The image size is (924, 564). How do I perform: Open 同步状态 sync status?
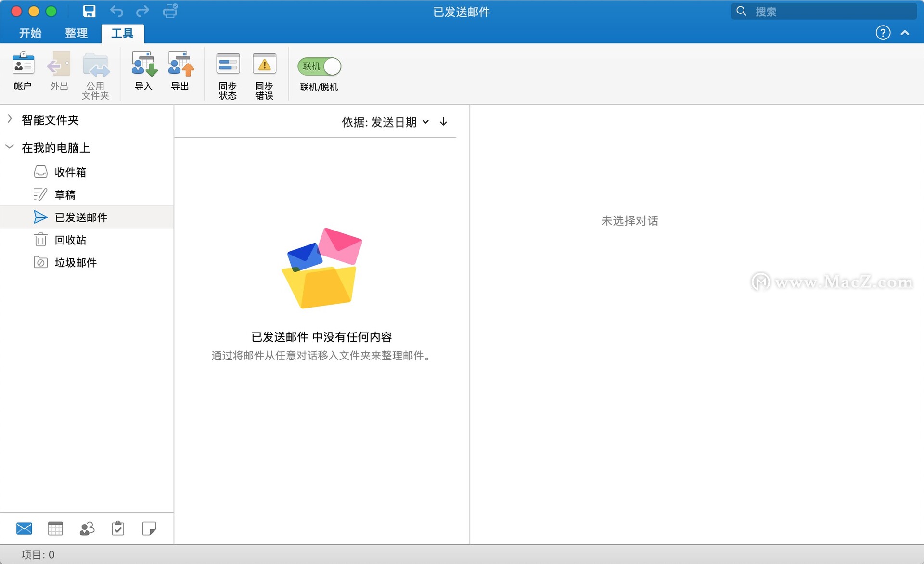pyautogui.click(x=228, y=76)
